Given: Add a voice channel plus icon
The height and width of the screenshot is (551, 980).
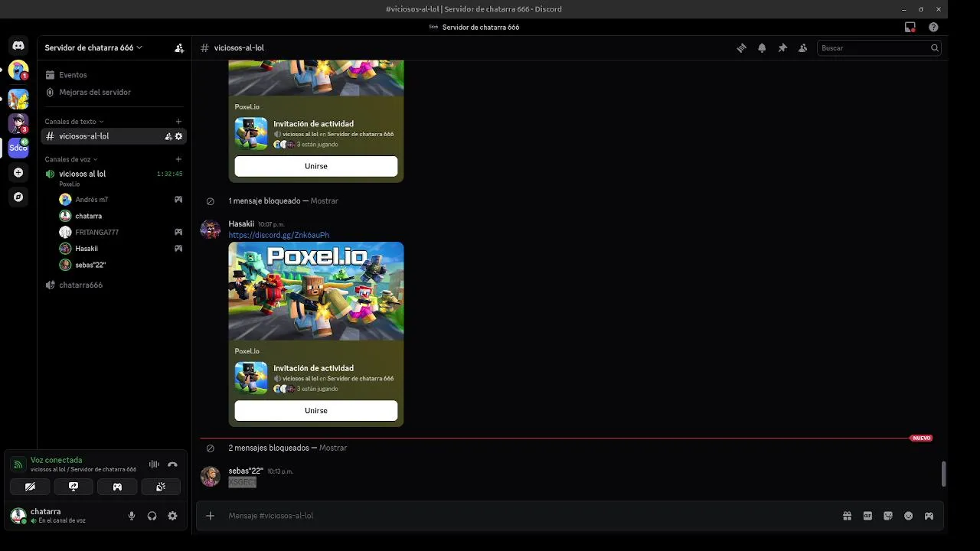Looking at the screenshot, I should [x=178, y=159].
